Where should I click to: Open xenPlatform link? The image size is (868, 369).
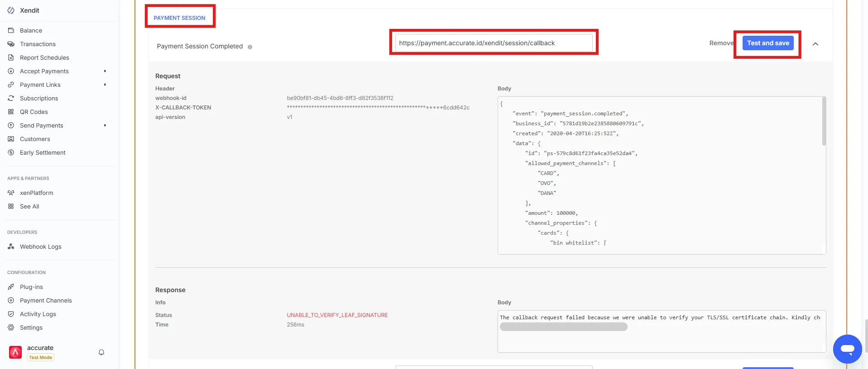pos(36,193)
